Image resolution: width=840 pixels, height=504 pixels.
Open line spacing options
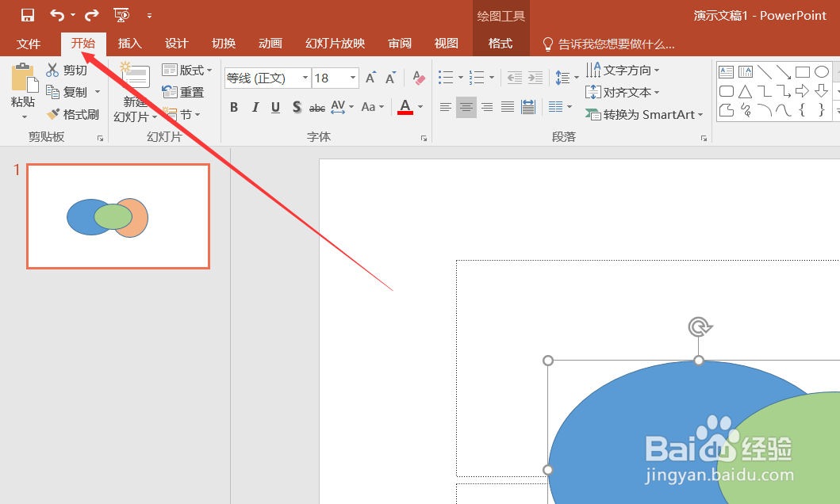(x=567, y=78)
